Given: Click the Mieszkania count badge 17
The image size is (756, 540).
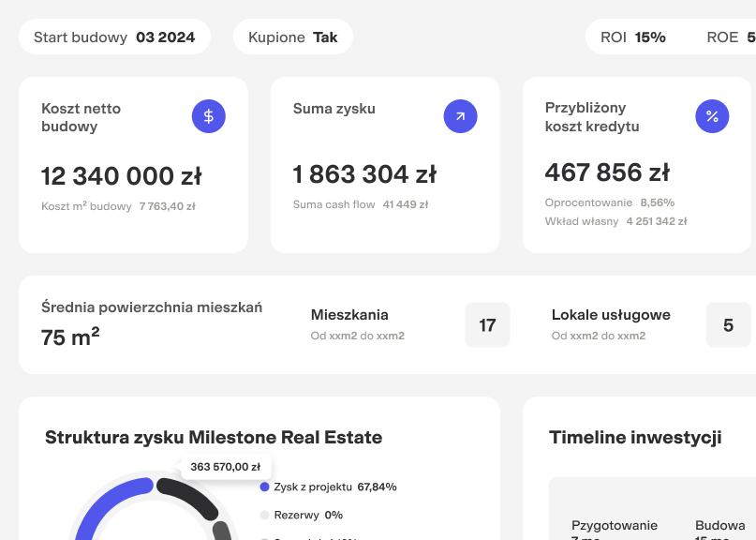Looking at the screenshot, I should tap(487, 324).
